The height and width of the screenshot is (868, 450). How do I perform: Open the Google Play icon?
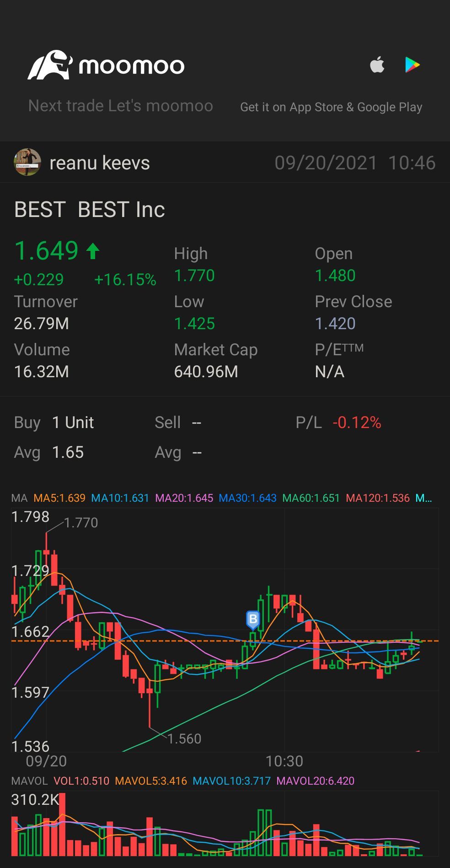(x=412, y=65)
